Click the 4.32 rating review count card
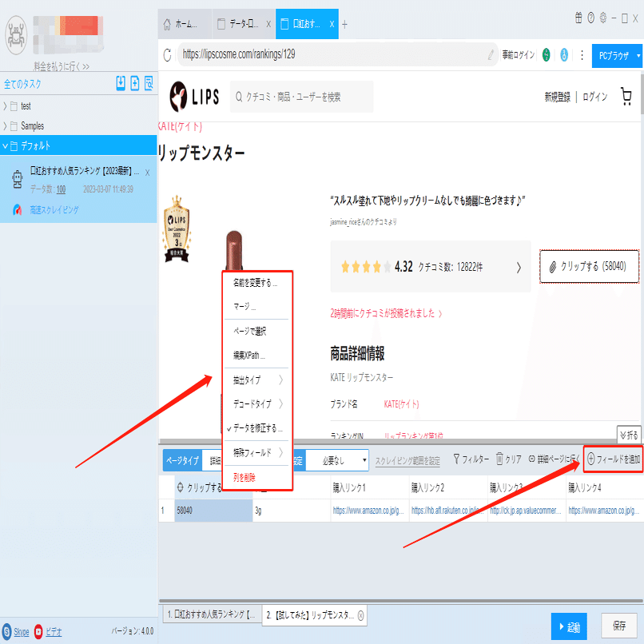Viewport: 644px width, 644px height. coord(431,267)
